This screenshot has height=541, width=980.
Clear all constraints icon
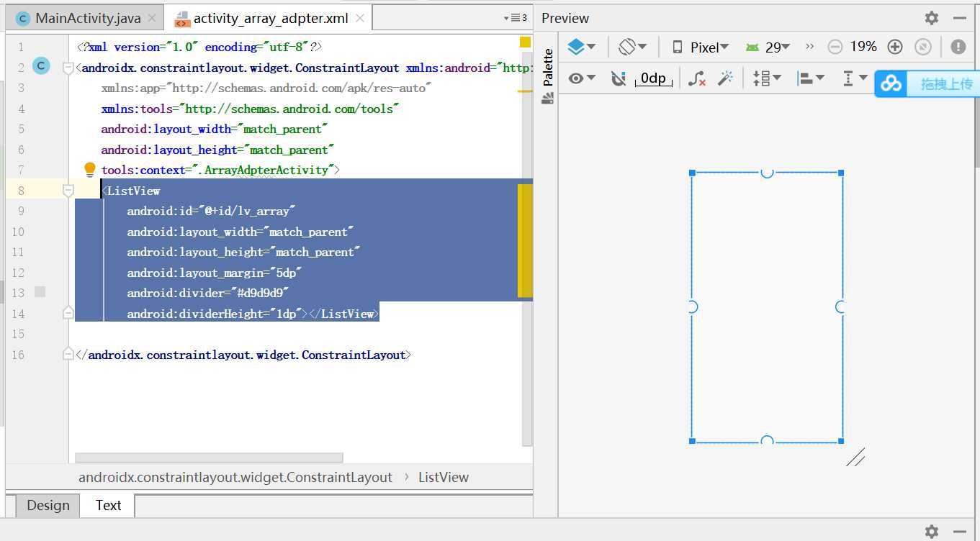coord(696,78)
